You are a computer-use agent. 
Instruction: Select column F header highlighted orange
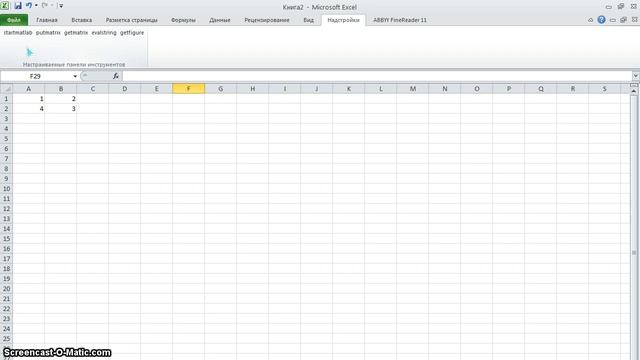tap(189, 89)
